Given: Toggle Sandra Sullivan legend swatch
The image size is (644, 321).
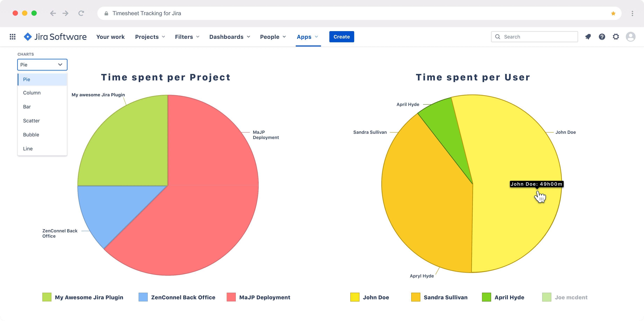Looking at the screenshot, I should [x=416, y=297].
